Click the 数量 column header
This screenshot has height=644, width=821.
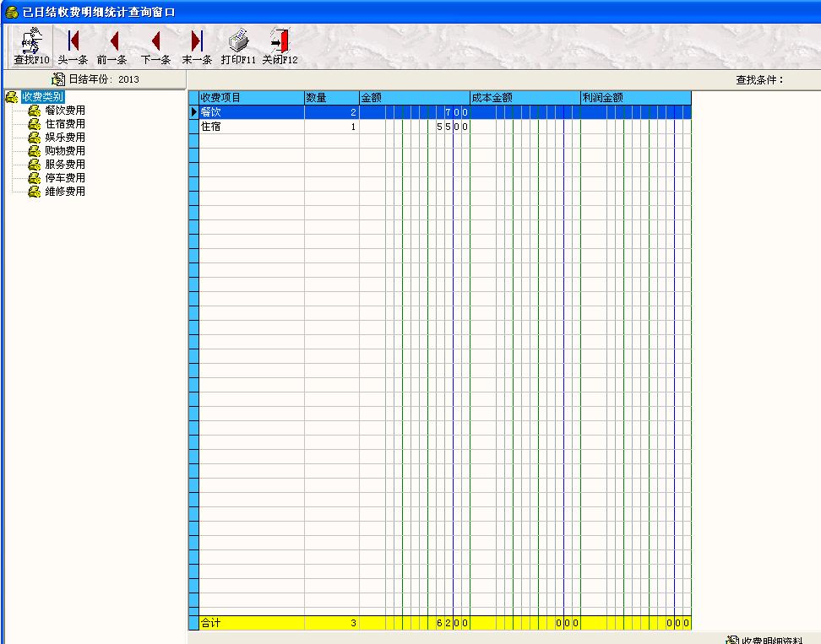coord(331,98)
